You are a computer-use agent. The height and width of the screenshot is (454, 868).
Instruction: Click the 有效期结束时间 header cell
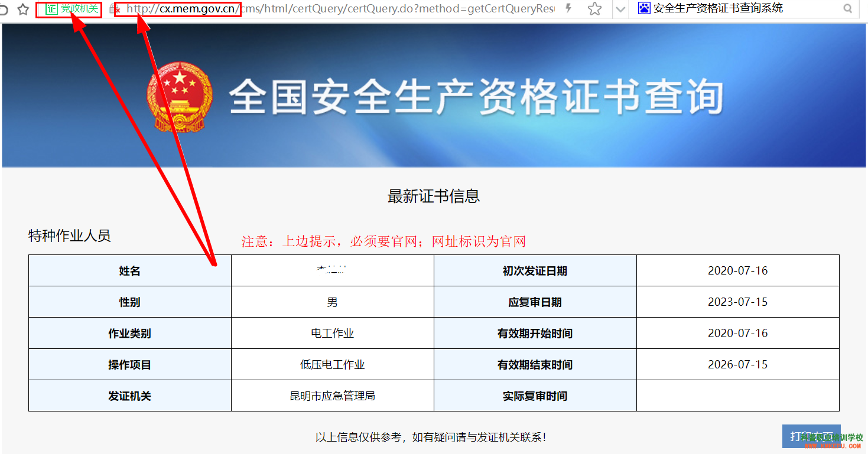(x=535, y=364)
